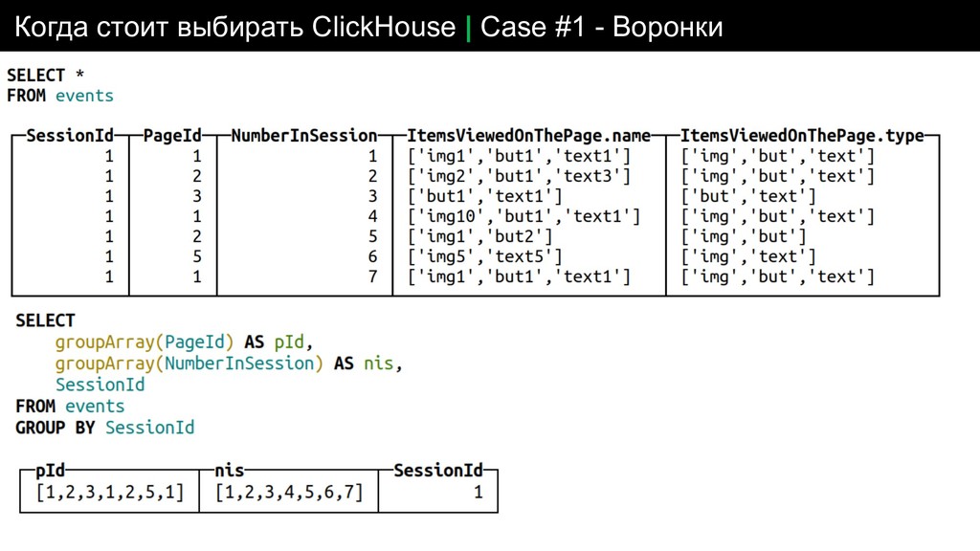Click 'events' in the first FROM clause
The width and height of the screenshot is (980, 551).
pyautogui.click(x=84, y=96)
